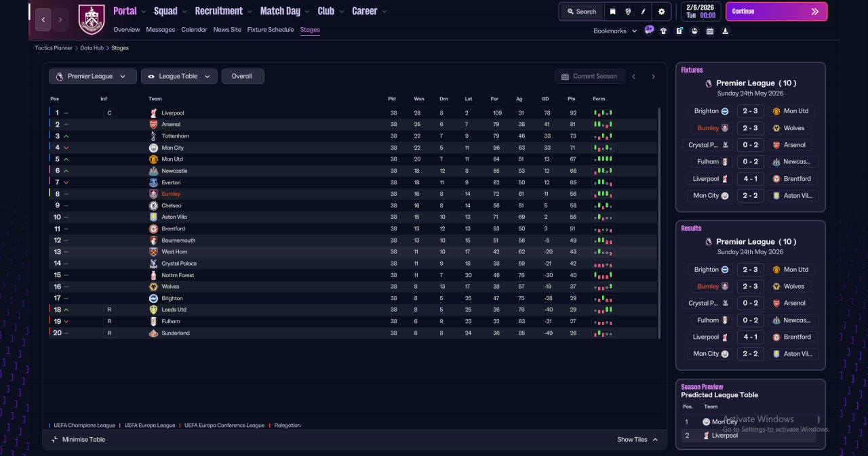The image size is (868, 456).
Task: Click the Continue button
Action: (x=776, y=12)
